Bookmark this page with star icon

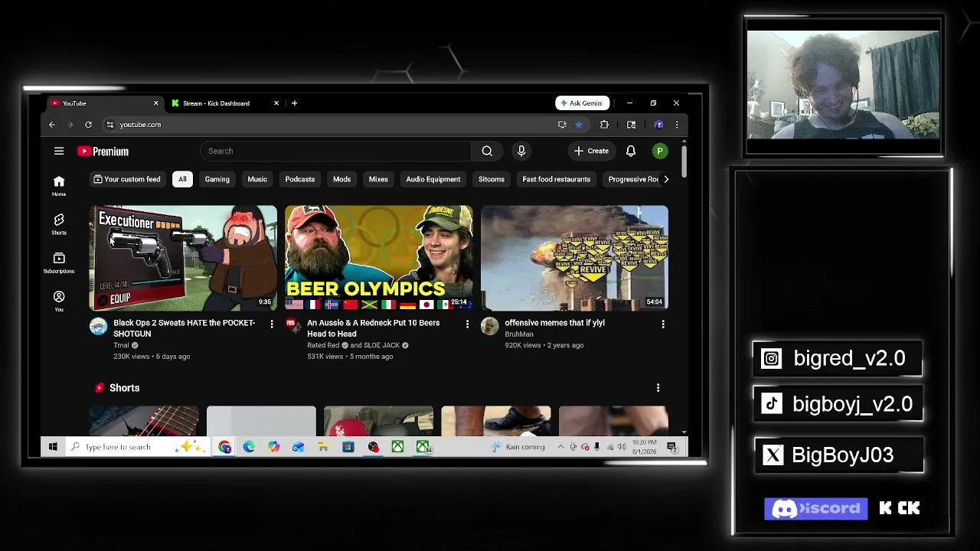point(579,125)
